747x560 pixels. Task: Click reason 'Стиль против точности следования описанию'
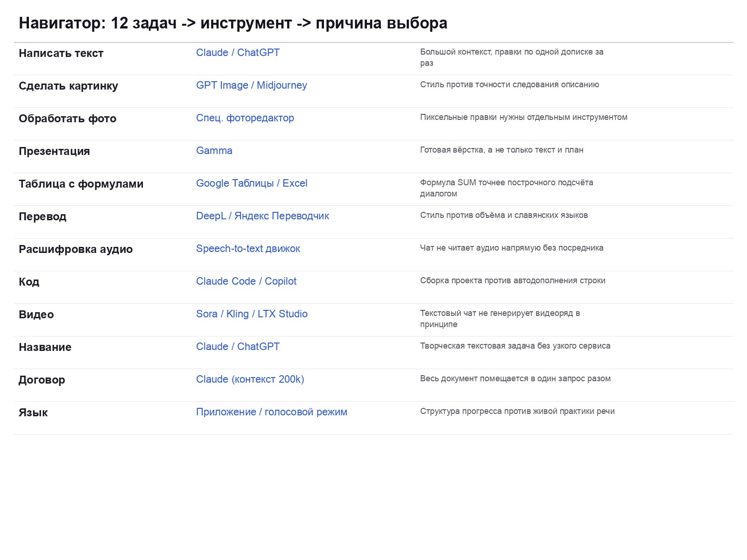point(509,84)
